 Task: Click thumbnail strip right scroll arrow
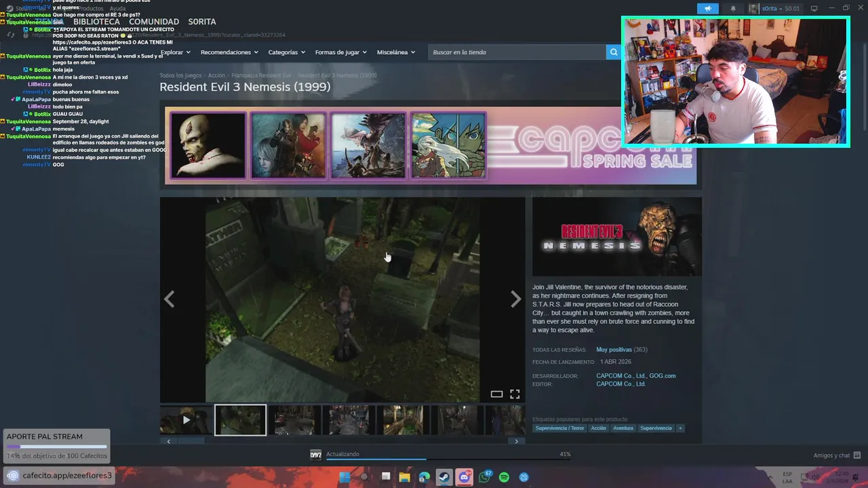point(516,441)
